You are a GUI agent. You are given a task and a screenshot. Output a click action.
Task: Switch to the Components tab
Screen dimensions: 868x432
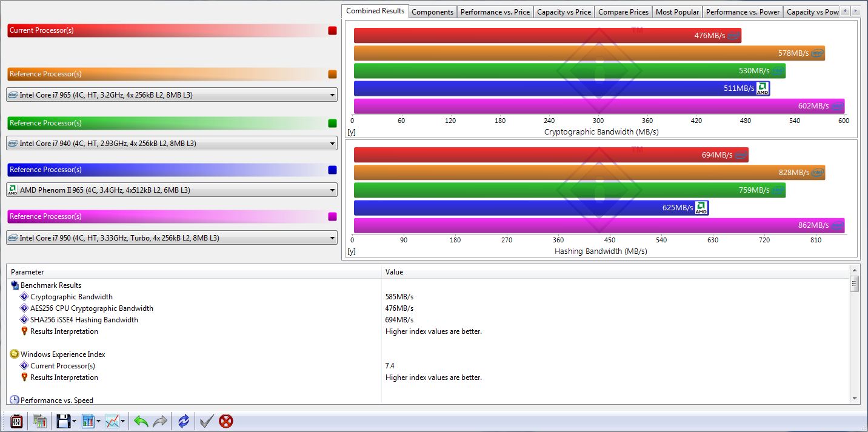point(433,12)
